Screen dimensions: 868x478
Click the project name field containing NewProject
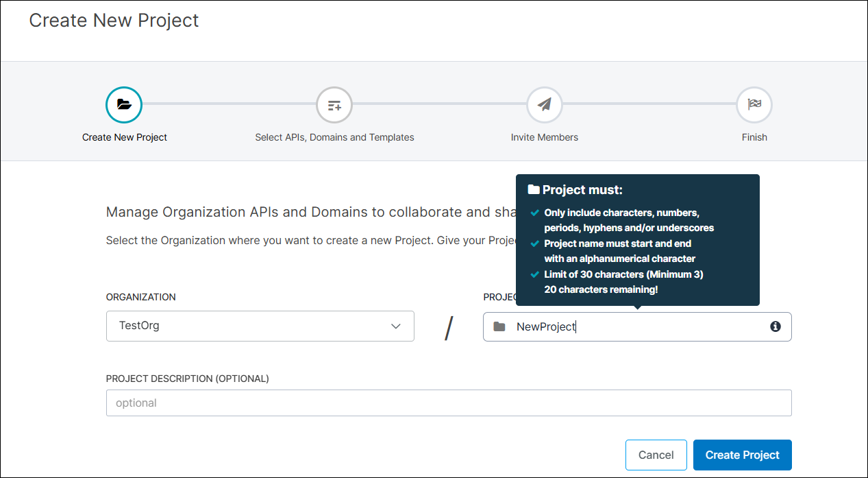[617, 326]
